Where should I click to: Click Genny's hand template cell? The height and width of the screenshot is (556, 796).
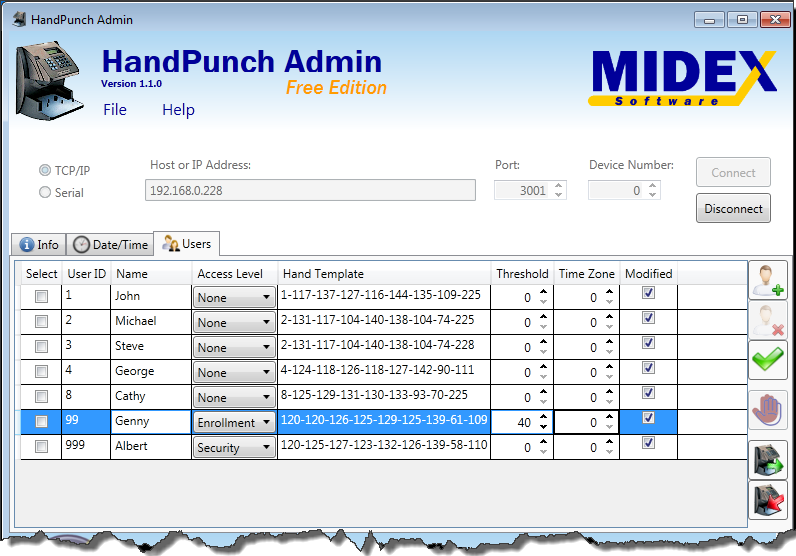tap(384, 421)
